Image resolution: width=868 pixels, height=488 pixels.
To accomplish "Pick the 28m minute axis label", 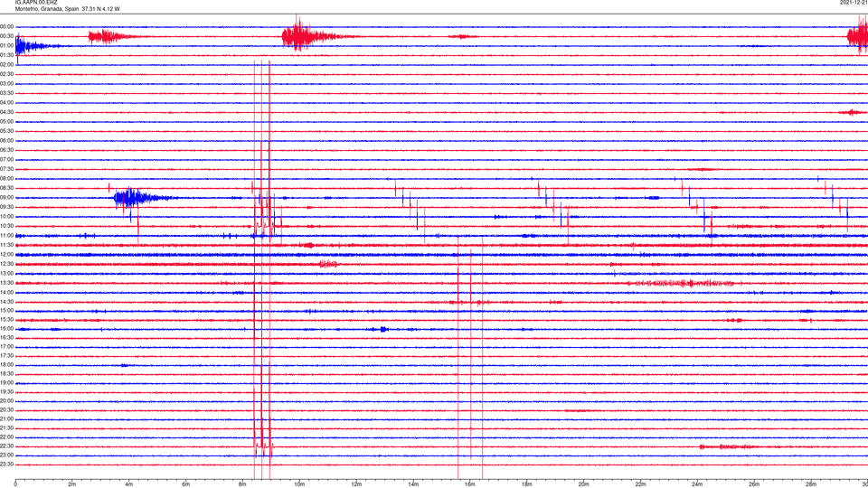I will (811, 484).
